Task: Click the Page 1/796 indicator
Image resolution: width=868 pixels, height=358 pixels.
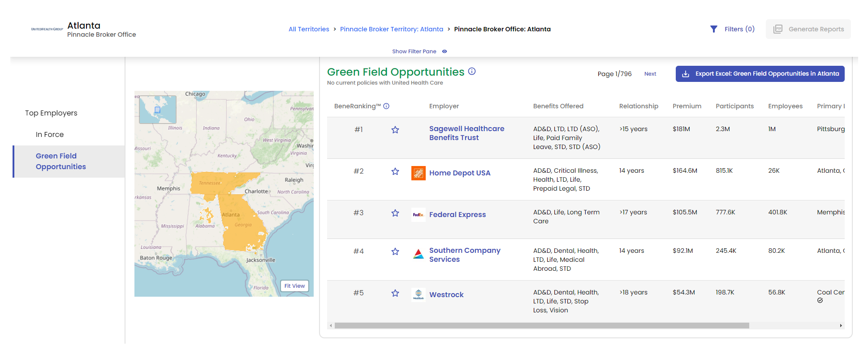Action: point(614,74)
